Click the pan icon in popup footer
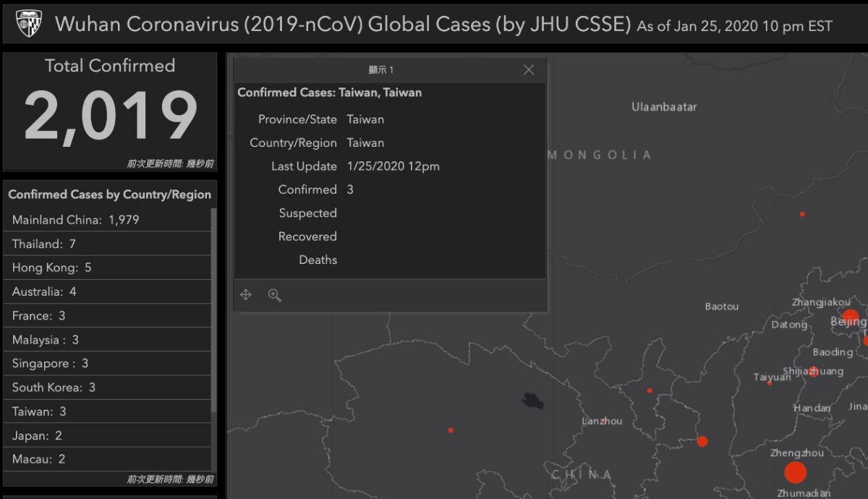 [x=246, y=294]
